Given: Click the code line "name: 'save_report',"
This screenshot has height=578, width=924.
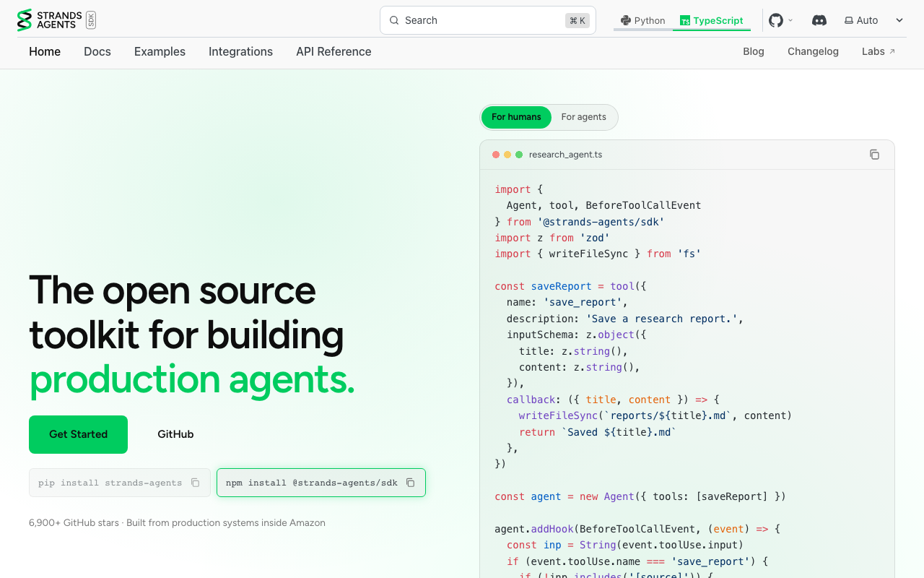Looking at the screenshot, I should [567, 302].
